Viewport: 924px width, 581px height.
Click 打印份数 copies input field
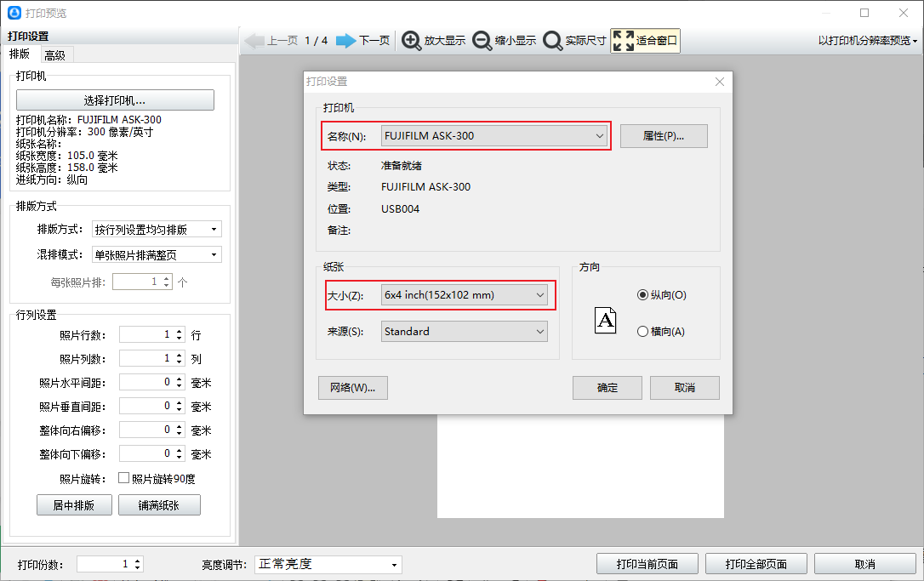click(105, 565)
